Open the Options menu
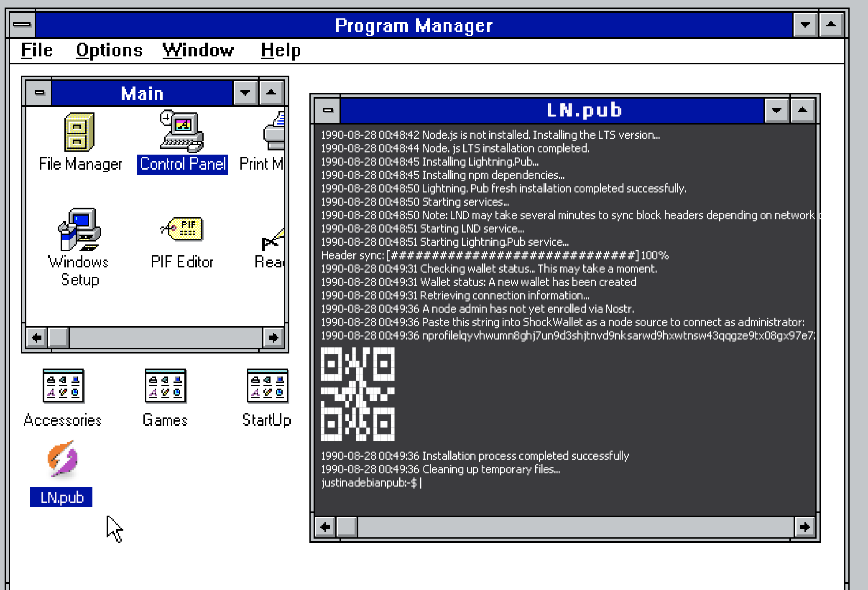Screen dimensions: 868x590 pyautogui.click(x=109, y=51)
